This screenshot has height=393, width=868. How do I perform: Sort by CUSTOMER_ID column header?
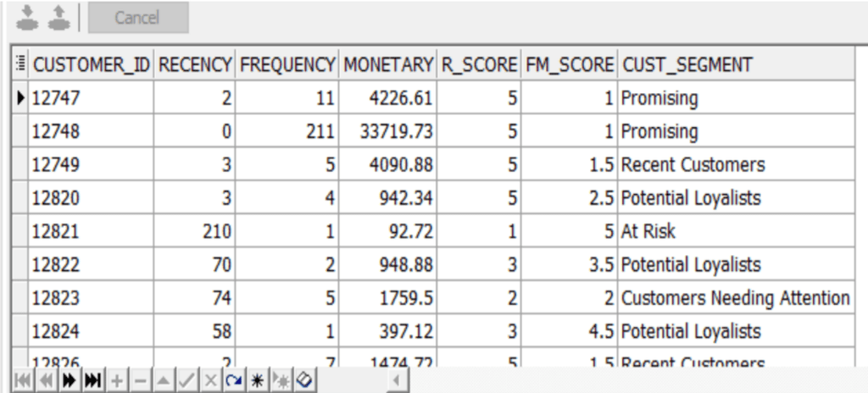click(x=91, y=64)
